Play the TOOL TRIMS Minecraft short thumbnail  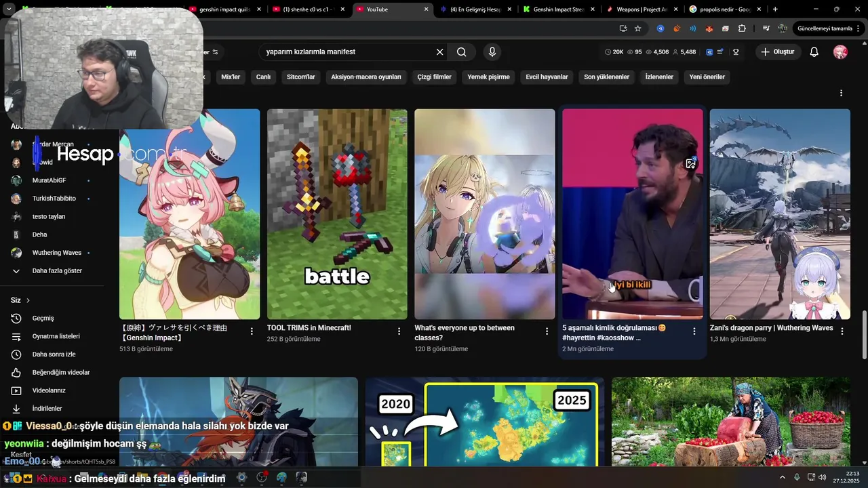(337, 214)
